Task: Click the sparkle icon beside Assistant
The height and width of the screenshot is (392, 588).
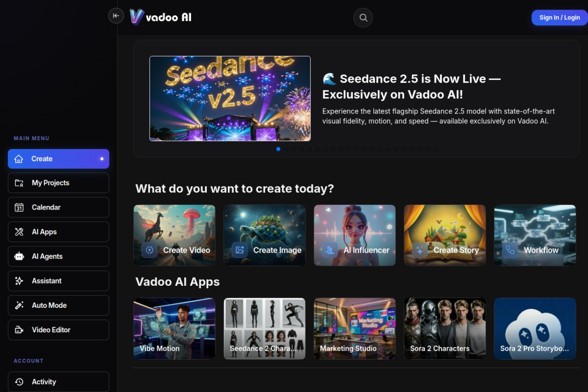Action: 19,281
